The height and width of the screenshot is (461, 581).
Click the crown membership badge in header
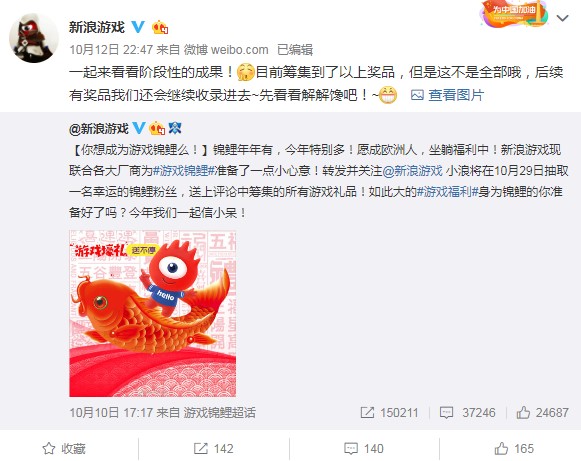click(160, 27)
